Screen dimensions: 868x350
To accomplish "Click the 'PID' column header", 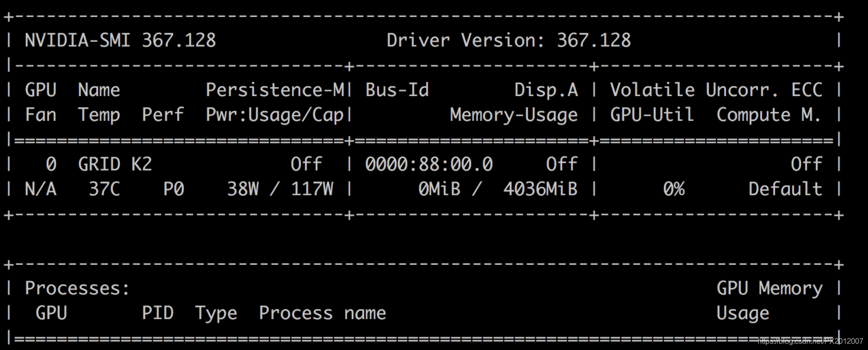I will 158,313.
